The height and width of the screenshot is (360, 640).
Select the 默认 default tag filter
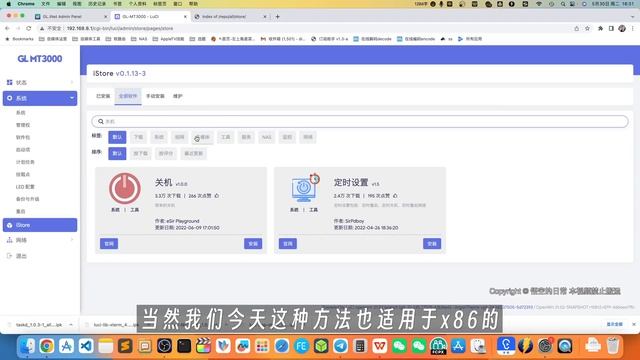[117, 137]
